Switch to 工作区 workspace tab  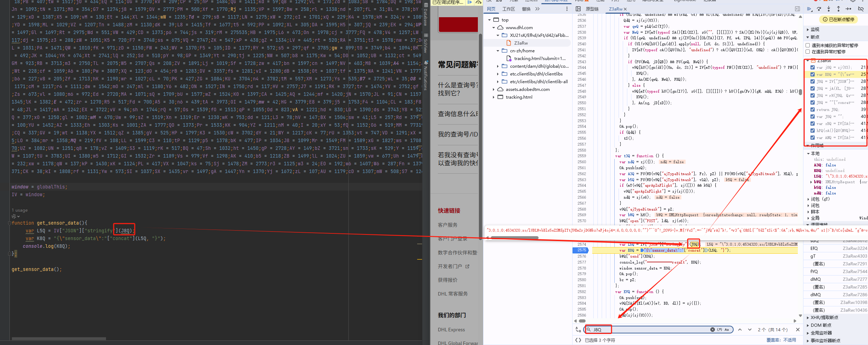pyautogui.click(x=508, y=9)
